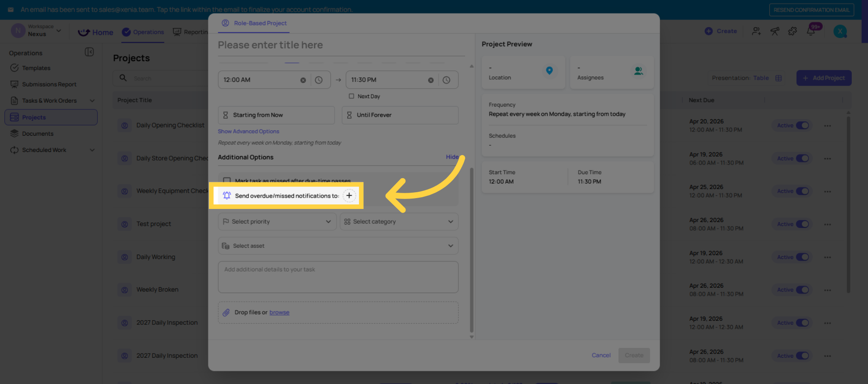Click Add additional details text area
The image size is (868, 384).
pos(338,277)
